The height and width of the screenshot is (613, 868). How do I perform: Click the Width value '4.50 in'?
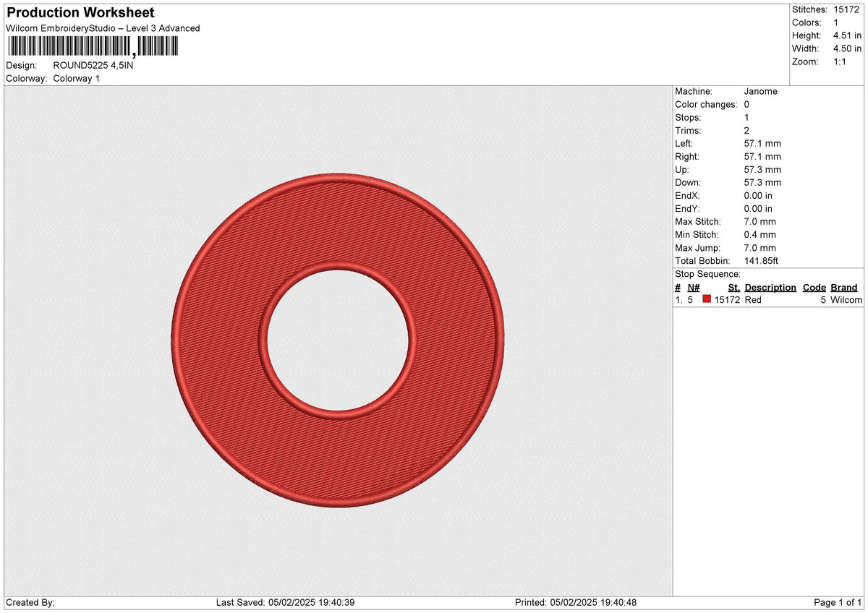tap(848, 48)
